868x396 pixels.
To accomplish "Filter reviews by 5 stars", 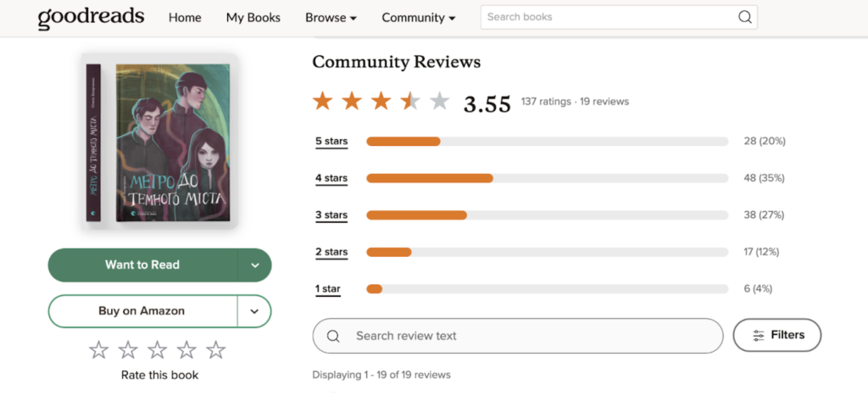I will click(331, 142).
